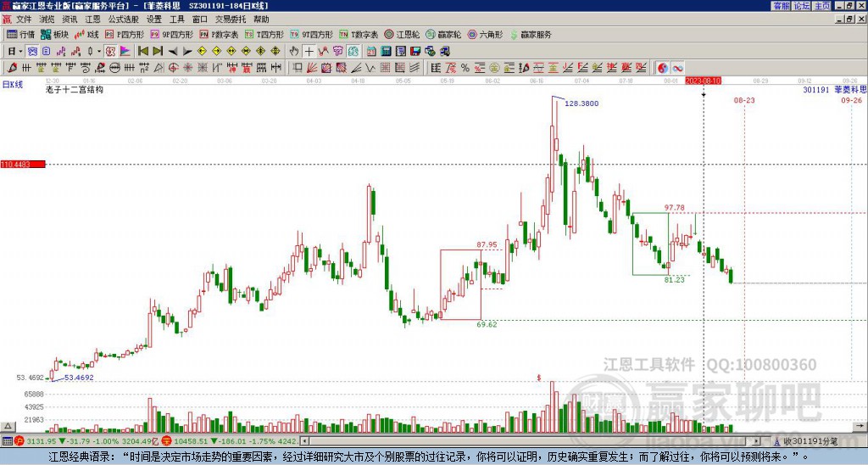
Task: Click the highlighted date 2023-08-10 marker
Action: (x=703, y=81)
